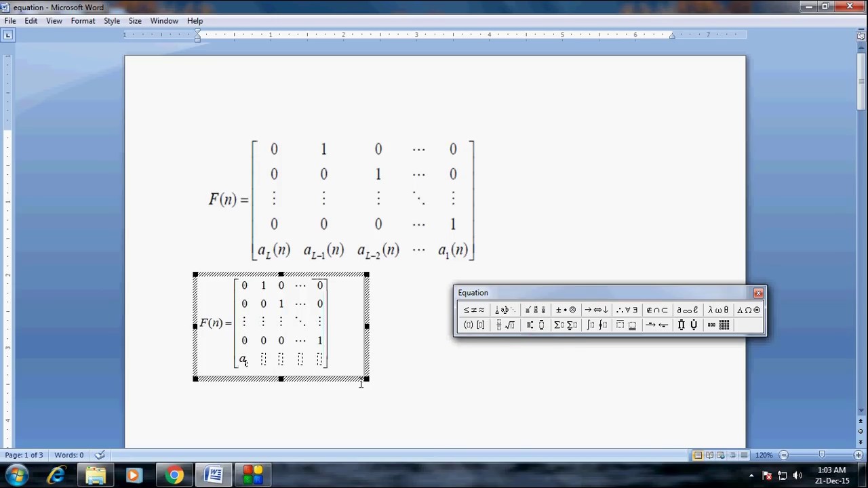Switch to Web Layout view

(x=721, y=455)
